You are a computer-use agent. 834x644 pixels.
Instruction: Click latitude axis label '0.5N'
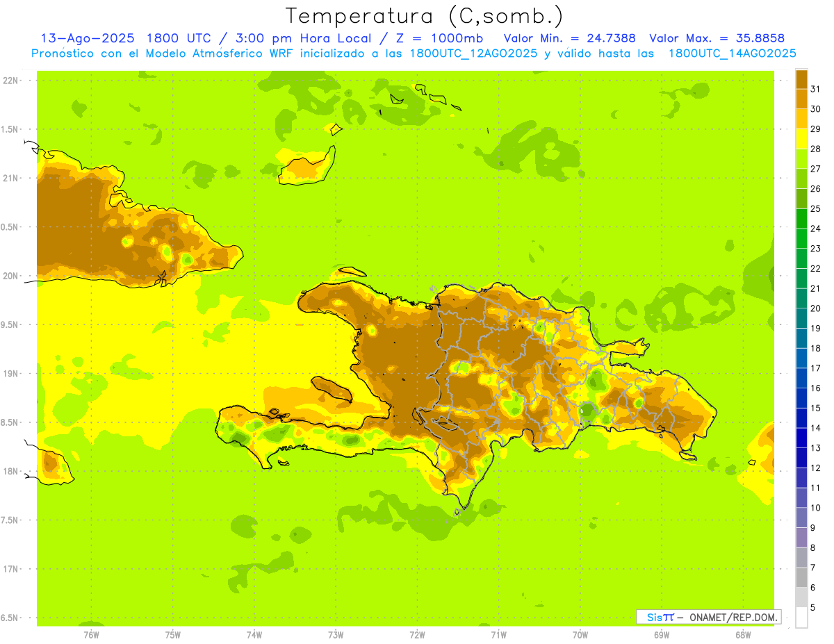pos(9,227)
